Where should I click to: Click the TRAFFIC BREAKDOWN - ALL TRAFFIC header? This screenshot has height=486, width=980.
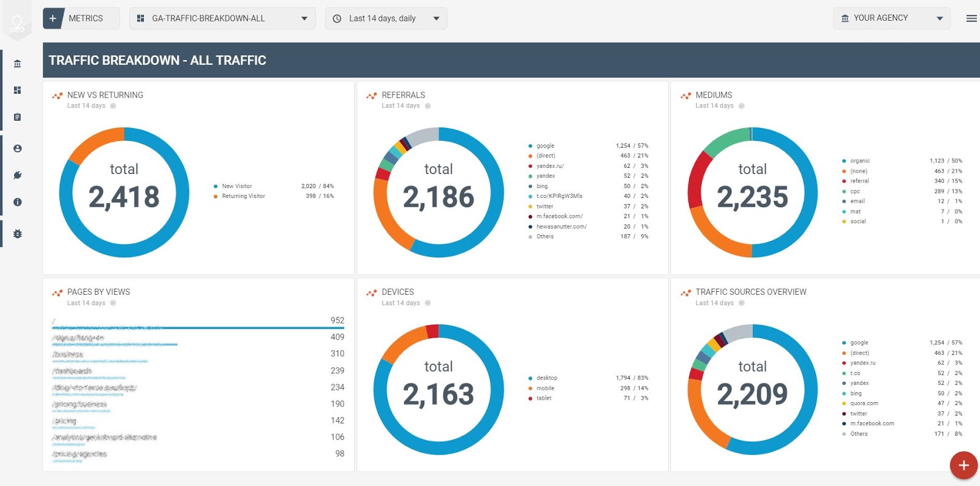(x=157, y=60)
